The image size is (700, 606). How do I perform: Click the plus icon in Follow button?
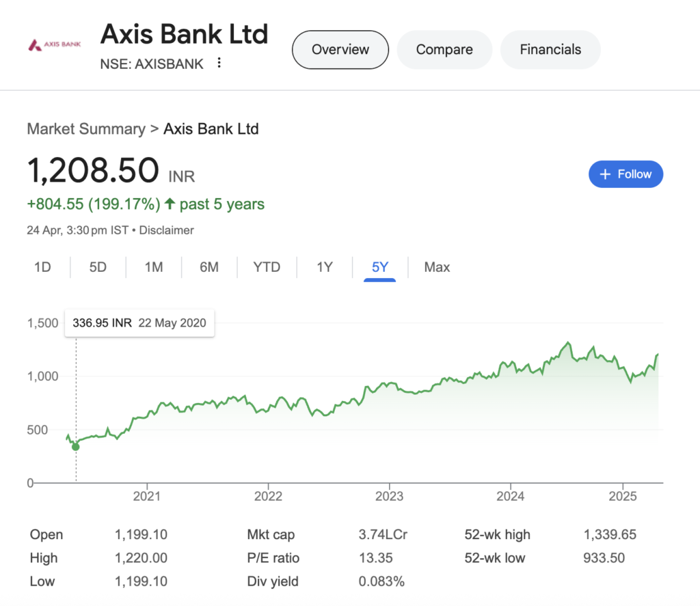[605, 174]
